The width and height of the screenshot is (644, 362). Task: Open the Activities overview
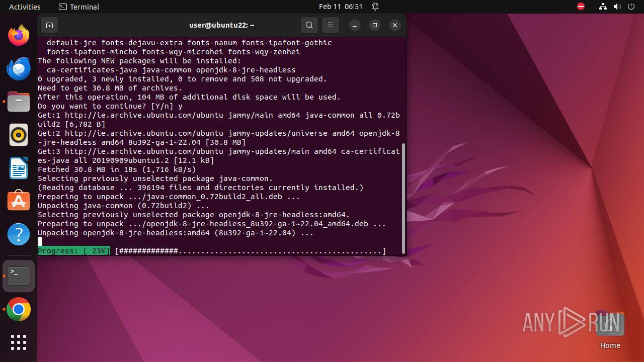pyautogui.click(x=25, y=7)
